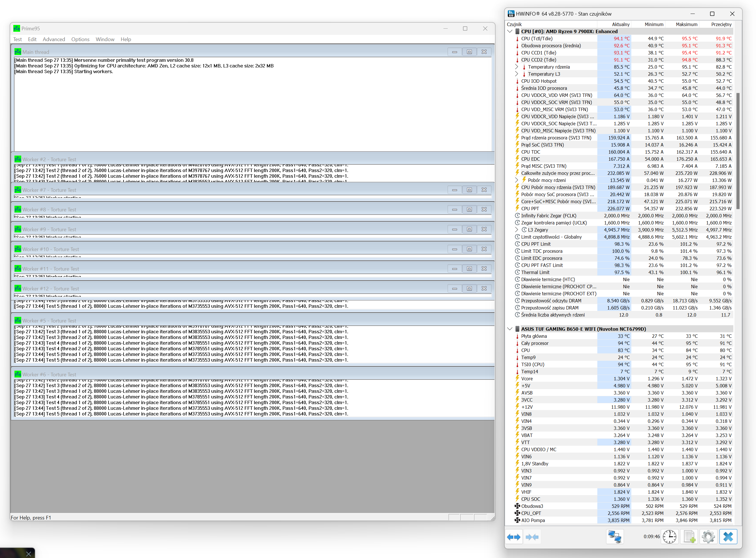Collapse the CPU AMD Ryzen 9 7900X section
The width and height of the screenshot is (756, 558).
510,31
